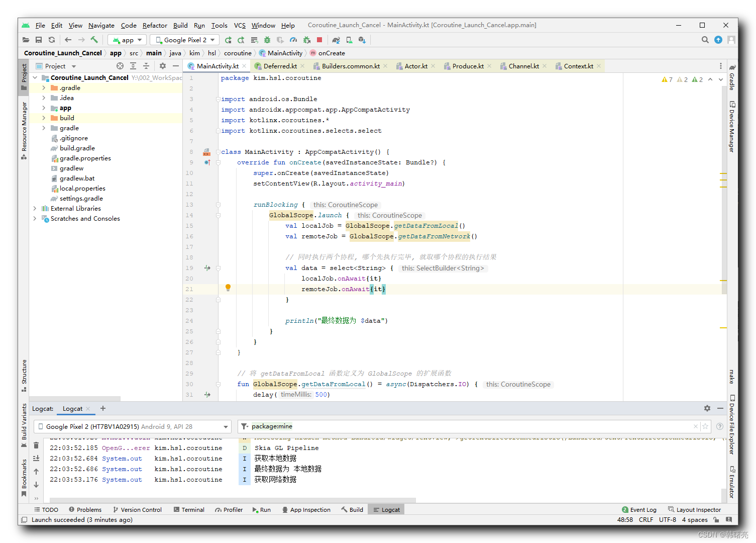Click the Logcat horizontal scrollbar
756x543 pixels.
233,500
